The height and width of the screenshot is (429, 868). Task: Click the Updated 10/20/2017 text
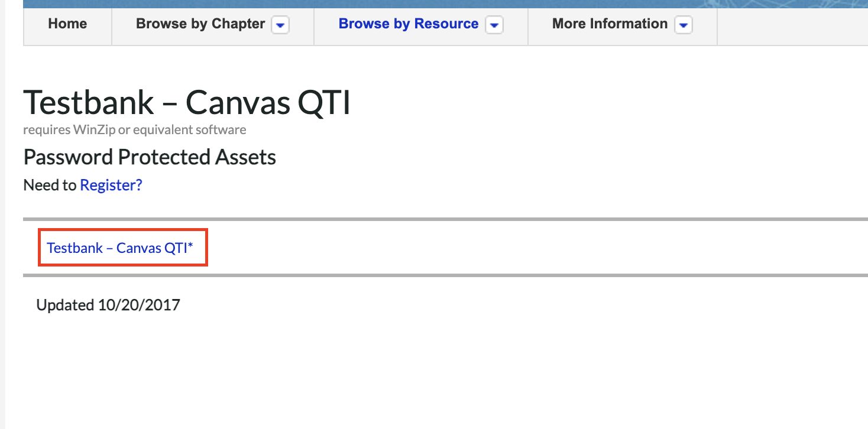click(x=108, y=305)
